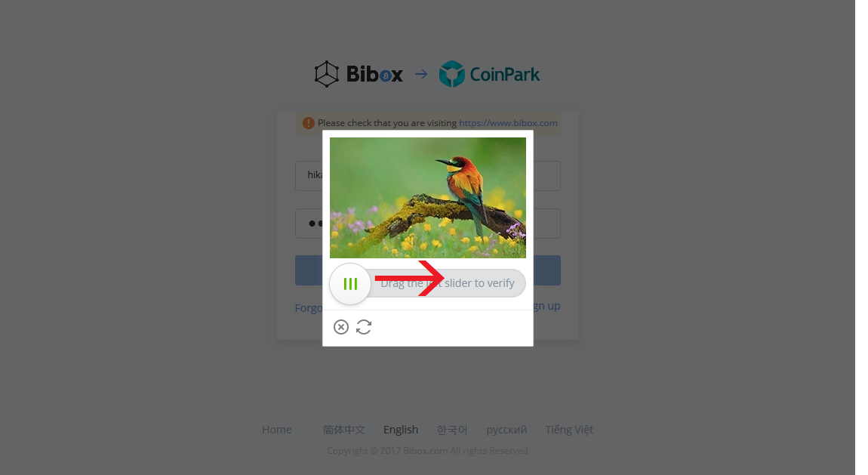Switch language to 한국어

452,430
